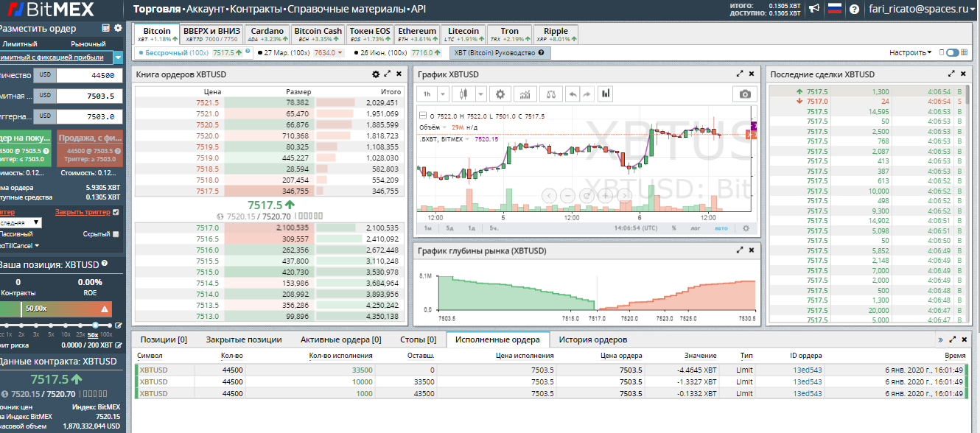The width and height of the screenshot is (980, 433).
Task: Uncheck the Закрыть триггер checkbox
Action: coord(116,212)
